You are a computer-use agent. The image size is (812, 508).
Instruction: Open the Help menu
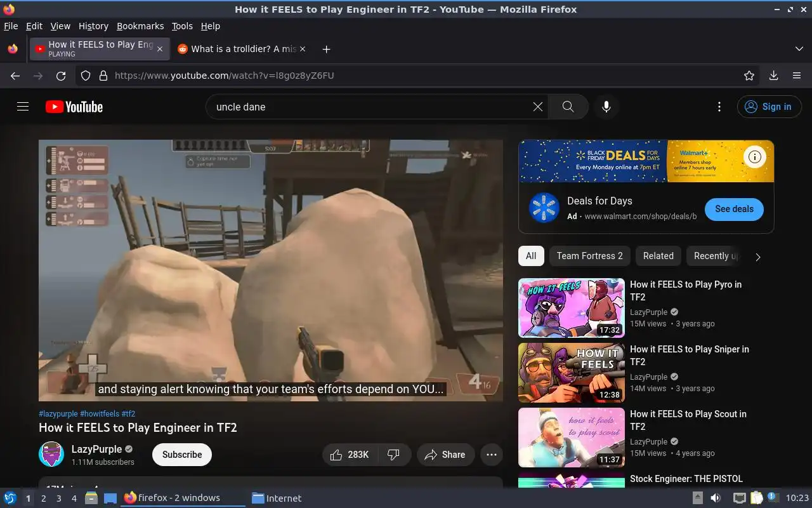click(x=211, y=26)
